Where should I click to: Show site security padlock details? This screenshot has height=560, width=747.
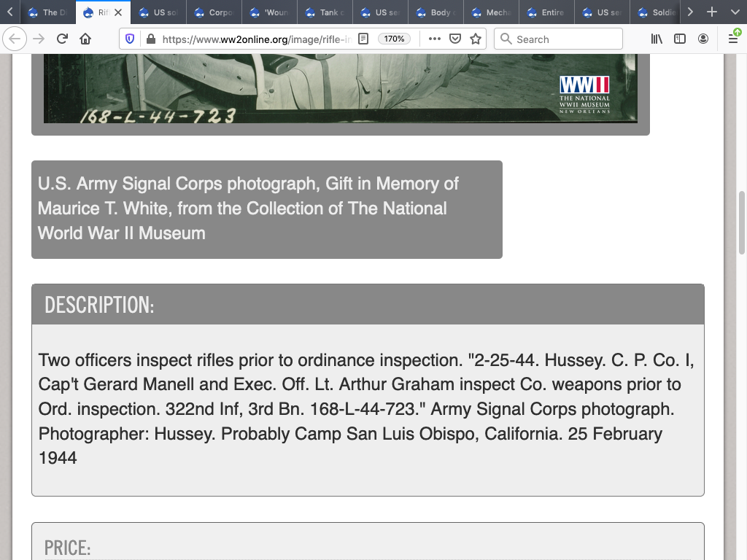(150, 39)
